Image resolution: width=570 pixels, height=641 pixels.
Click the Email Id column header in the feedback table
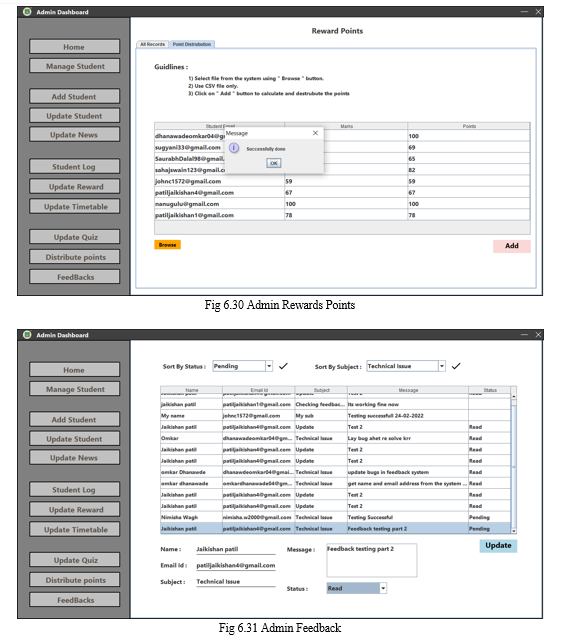pyautogui.click(x=259, y=390)
